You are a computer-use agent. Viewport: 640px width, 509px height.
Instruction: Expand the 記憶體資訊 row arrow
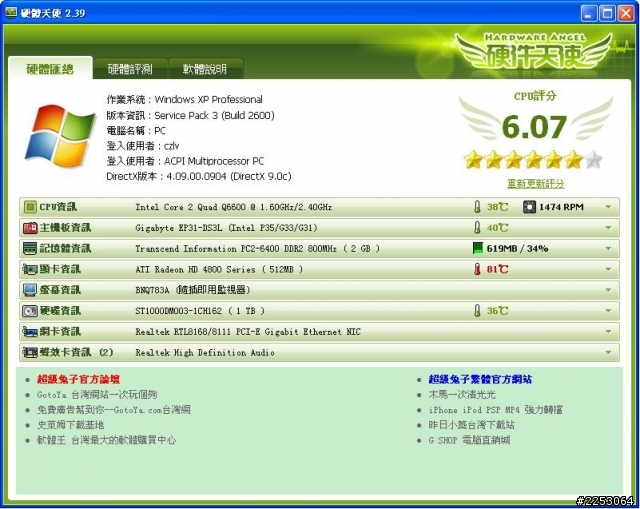pos(608,249)
